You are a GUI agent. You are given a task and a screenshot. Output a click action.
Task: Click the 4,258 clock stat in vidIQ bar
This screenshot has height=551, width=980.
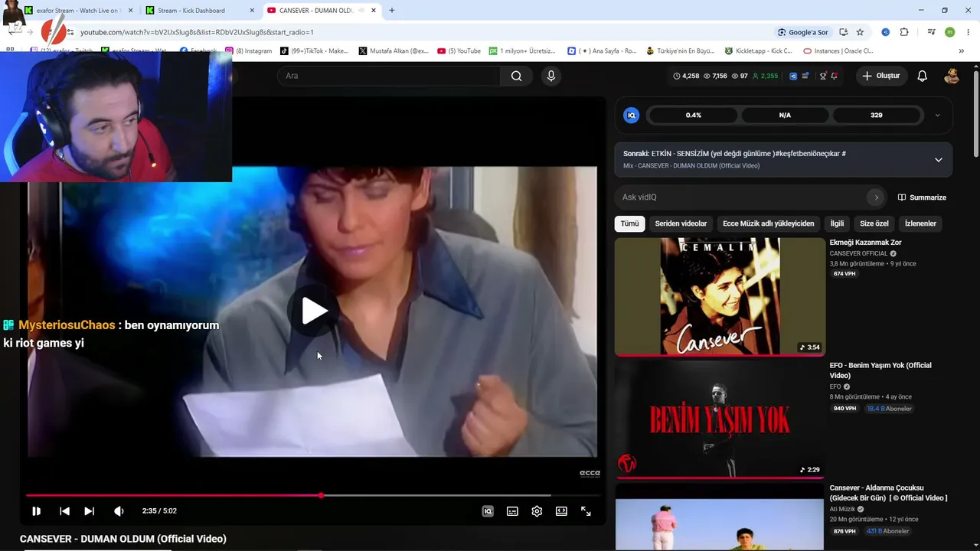click(x=686, y=76)
